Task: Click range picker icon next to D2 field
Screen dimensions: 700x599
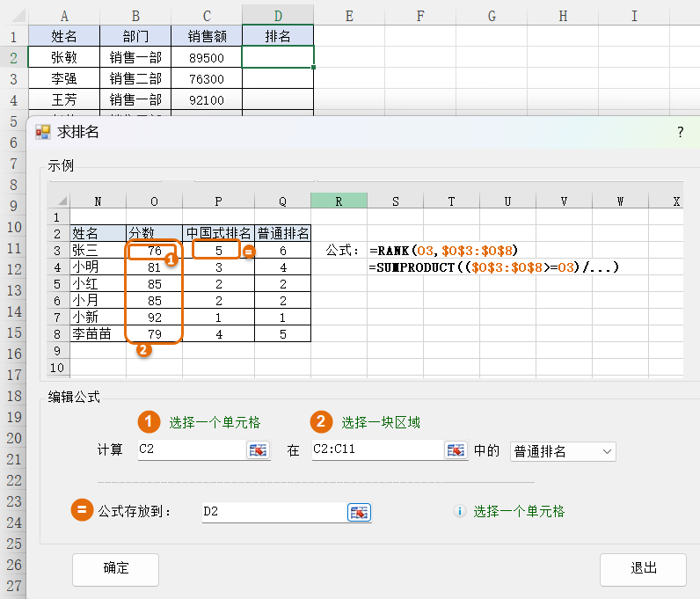Action: (x=359, y=512)
